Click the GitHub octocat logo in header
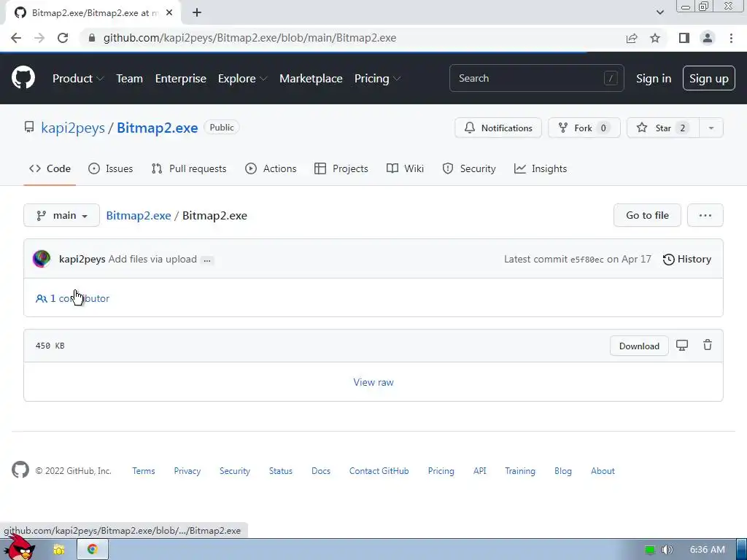747x560 pixels. (x=23, y=78)
